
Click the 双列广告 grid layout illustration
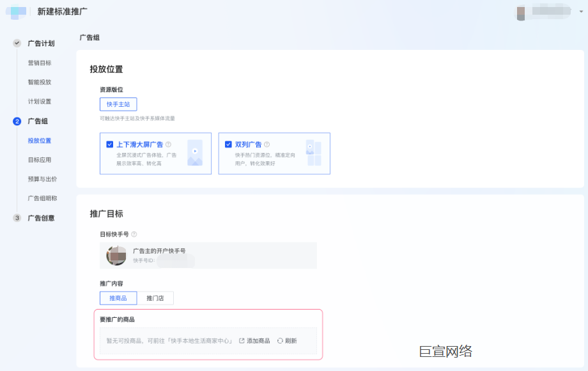click(x=314, y=153)
